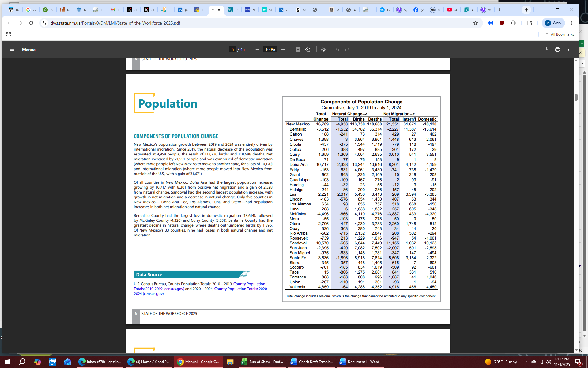Image resolution: width=588 pixels, height=368 pixels.
Task: Download the PDF file
Action: [547, 49]
